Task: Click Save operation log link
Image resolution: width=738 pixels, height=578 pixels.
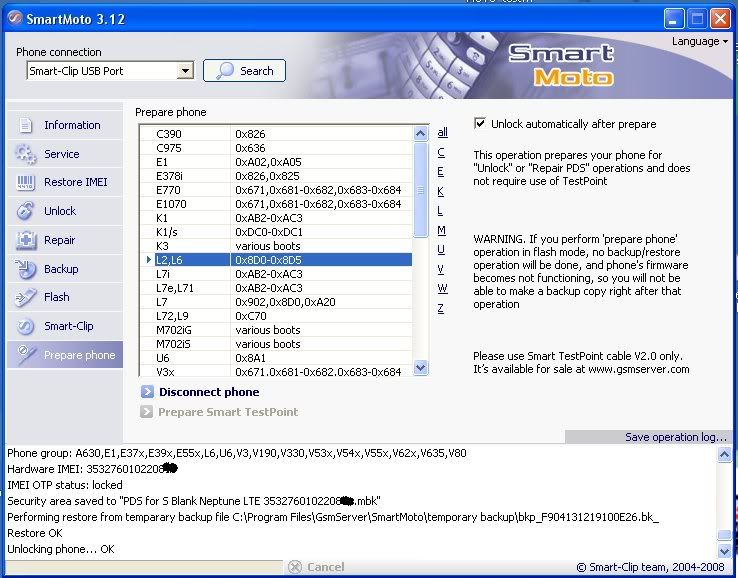Action: [676, 437]
